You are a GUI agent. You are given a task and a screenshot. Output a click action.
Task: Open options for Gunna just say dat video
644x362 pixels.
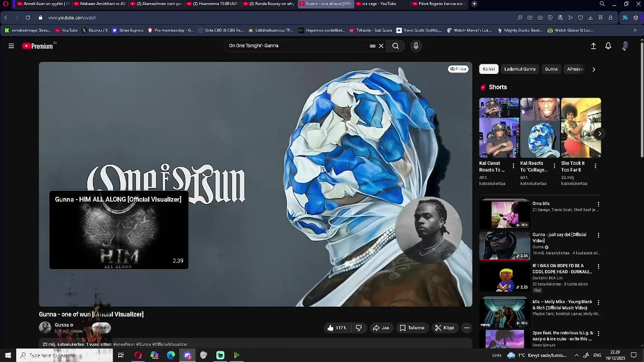point(598,235)
